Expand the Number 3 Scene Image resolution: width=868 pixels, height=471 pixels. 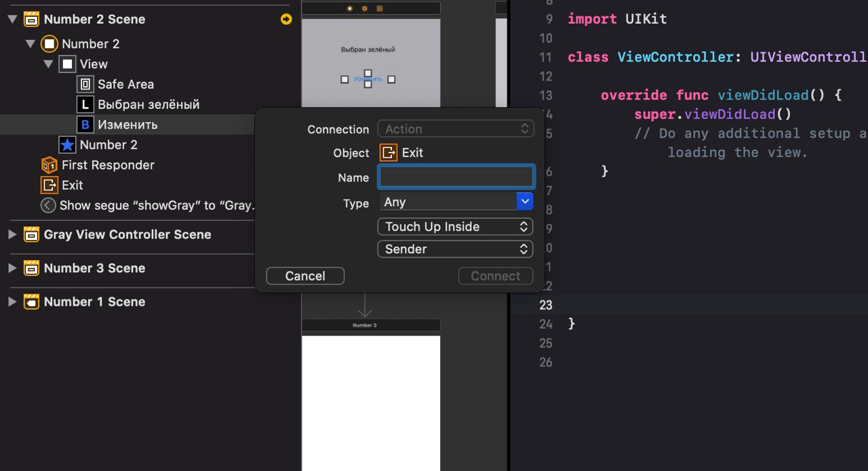[x=12, y=268]
